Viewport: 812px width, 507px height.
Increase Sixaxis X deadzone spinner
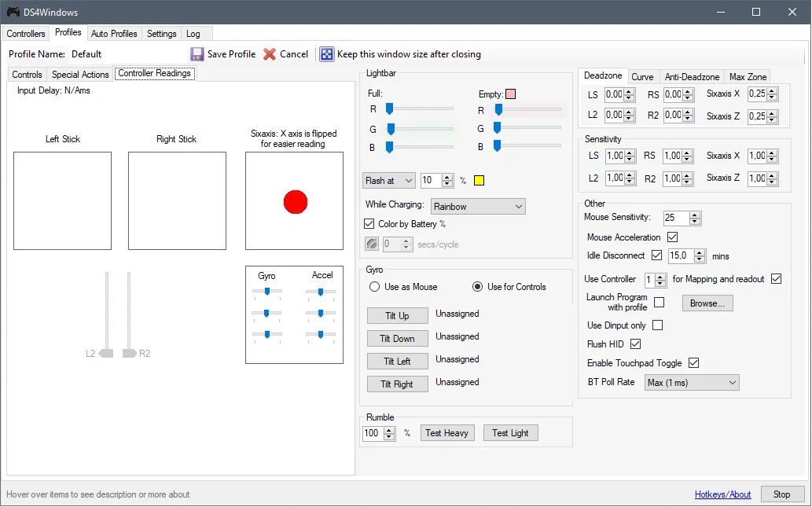point(772,91)
